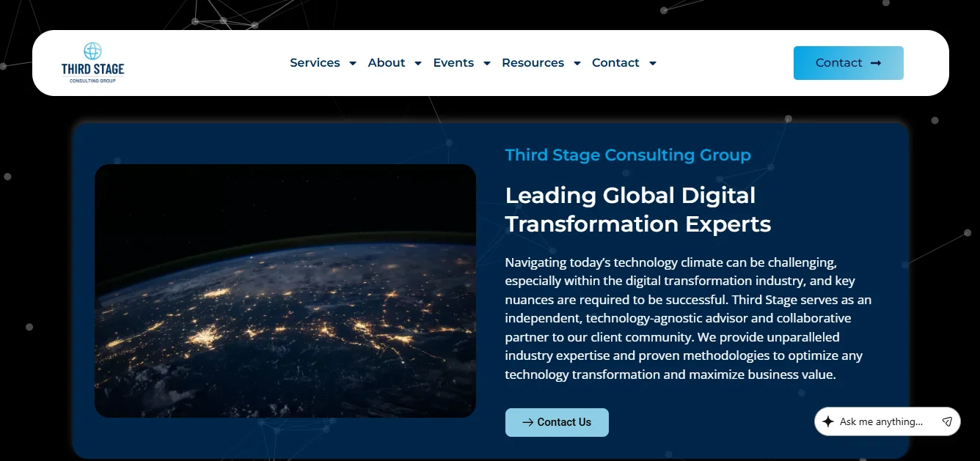Click the Leading Global Digital Transformation Experts headline

[638, 210]
